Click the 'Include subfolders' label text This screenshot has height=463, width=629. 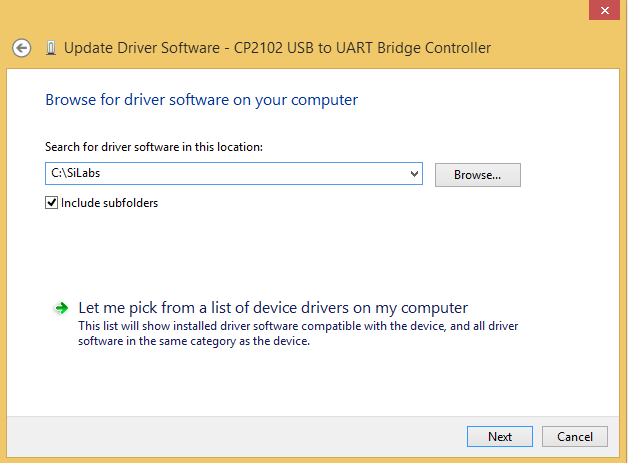(x=110, y=203)
